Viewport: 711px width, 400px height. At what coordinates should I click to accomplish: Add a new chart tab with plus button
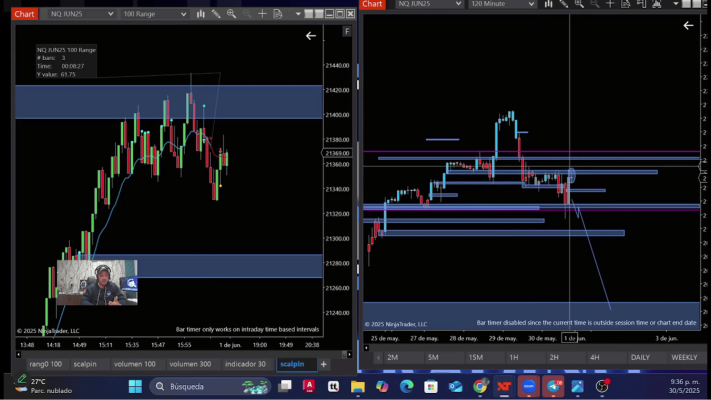324,364
